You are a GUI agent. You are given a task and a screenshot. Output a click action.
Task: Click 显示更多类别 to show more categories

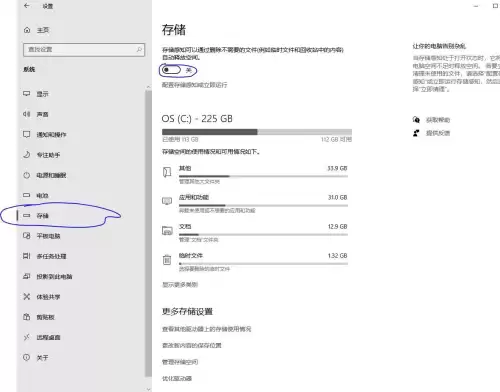tap(180, 284)
